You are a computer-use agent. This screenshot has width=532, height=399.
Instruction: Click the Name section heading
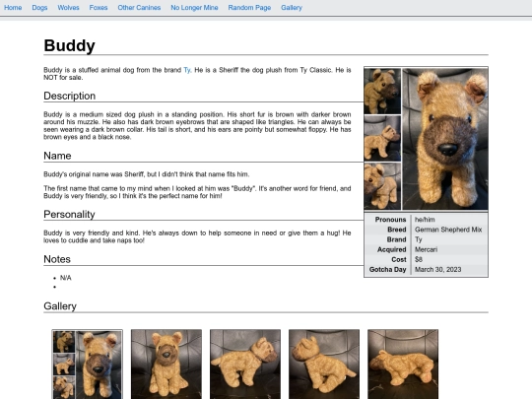point(57,156)
